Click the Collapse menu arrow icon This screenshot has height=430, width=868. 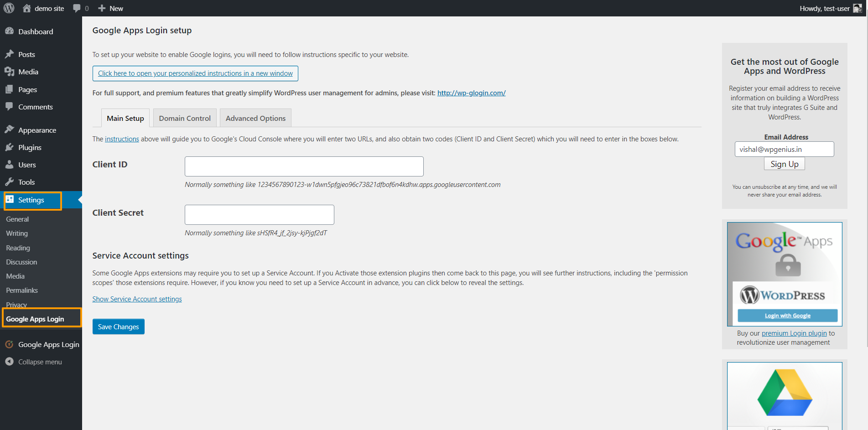[x=9, y=362]
